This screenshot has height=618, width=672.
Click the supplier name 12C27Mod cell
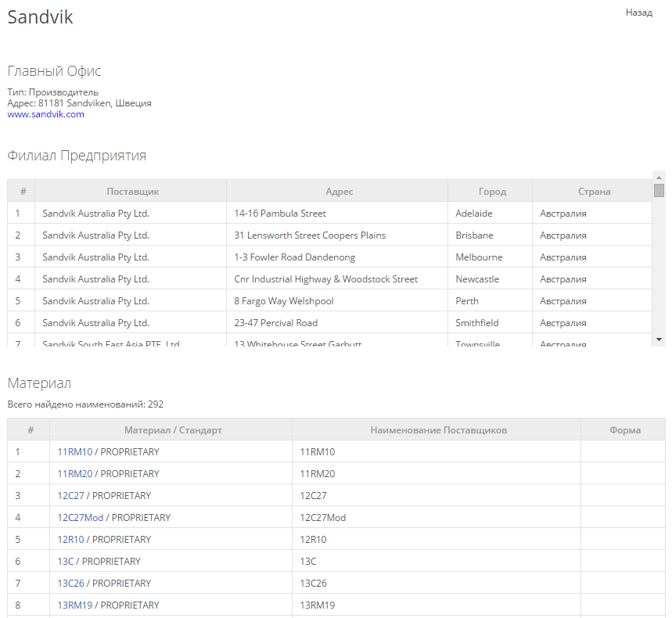(437, 517)
